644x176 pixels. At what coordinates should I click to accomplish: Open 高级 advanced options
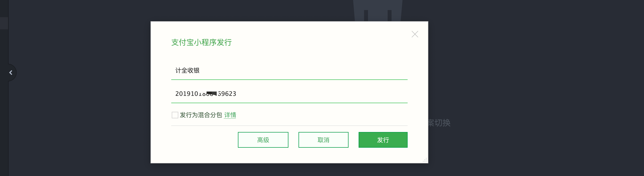(x=263, y=140)
